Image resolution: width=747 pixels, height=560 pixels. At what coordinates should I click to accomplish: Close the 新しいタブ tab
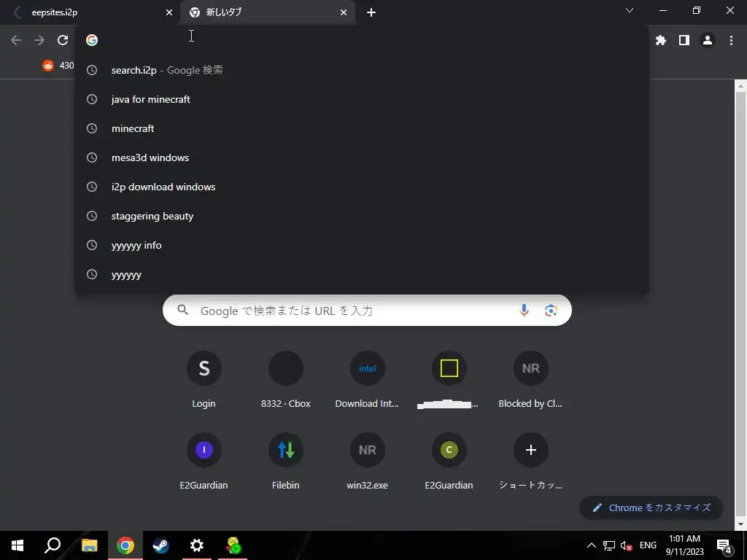point(344,13)
